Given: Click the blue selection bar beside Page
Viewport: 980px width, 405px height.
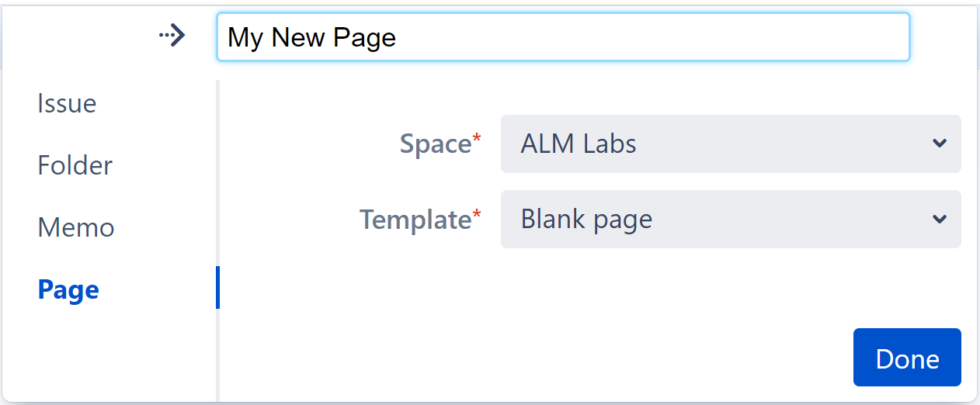Looking at the screenshot, I should click(x=217, y=287).
